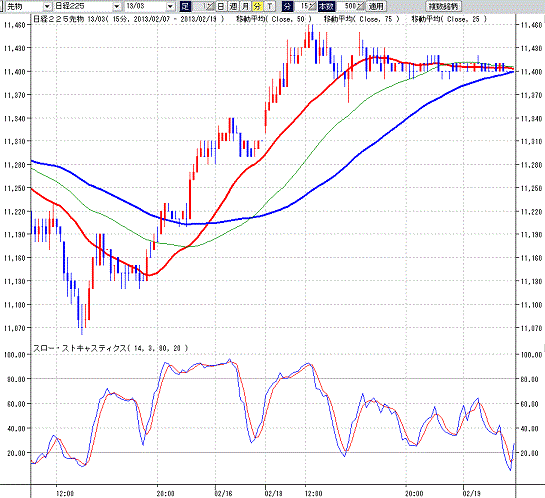Viewport: 545px width, 498px height.
Task: Select the tick (T) chart period button
Action: click(x=270, y=6)
